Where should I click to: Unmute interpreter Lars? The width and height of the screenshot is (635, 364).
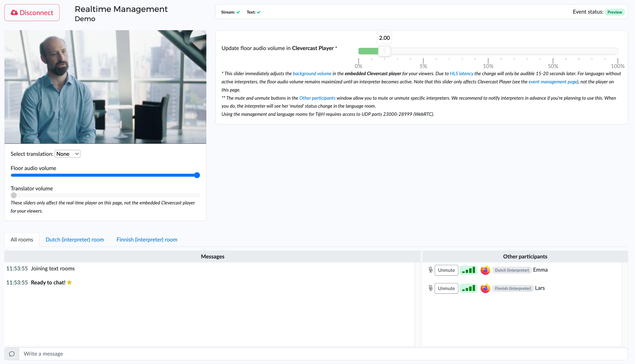(446, 289)
